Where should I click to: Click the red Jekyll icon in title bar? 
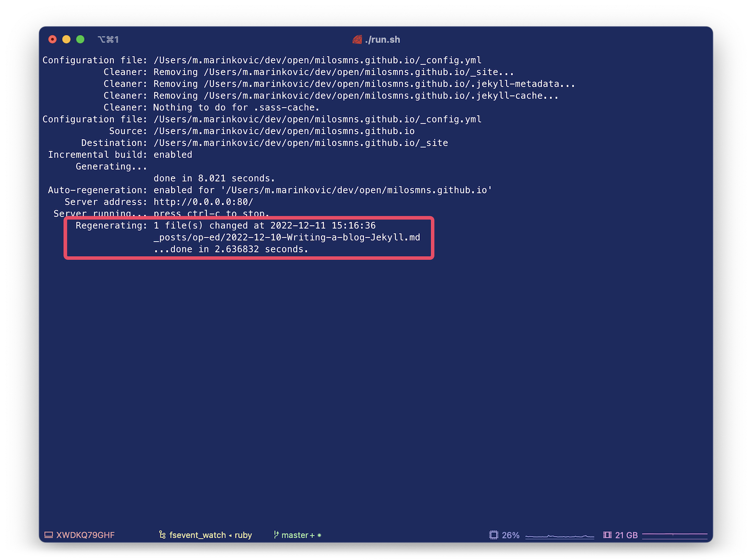[x=357, y=40]
